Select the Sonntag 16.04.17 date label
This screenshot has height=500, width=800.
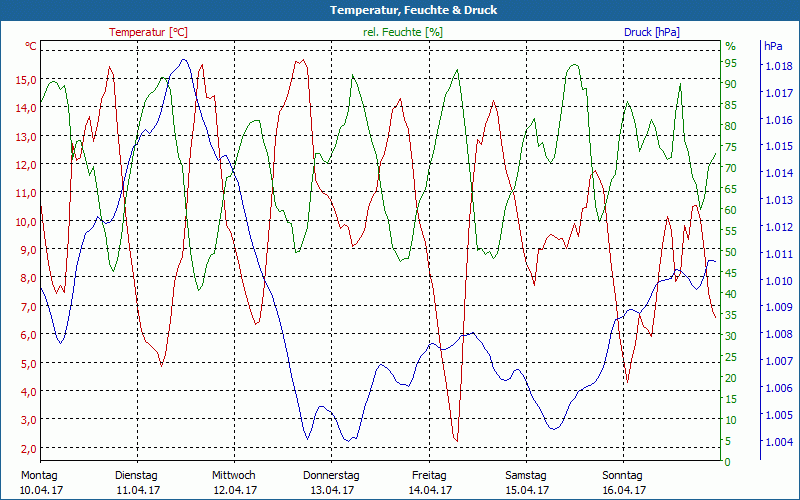click(x=623, y=483)
